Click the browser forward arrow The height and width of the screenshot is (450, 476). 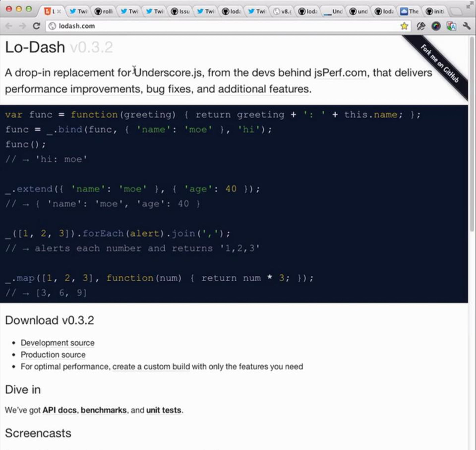pyautogui.click(x=23, y=26)
